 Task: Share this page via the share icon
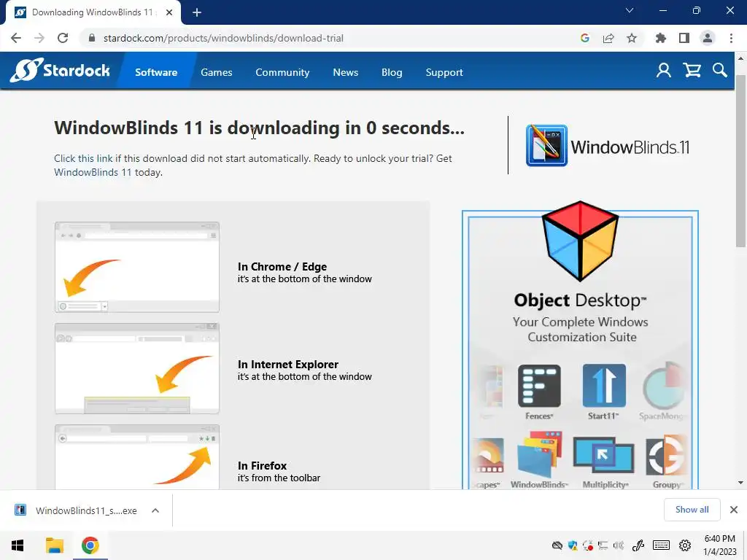tap(608, 38)
